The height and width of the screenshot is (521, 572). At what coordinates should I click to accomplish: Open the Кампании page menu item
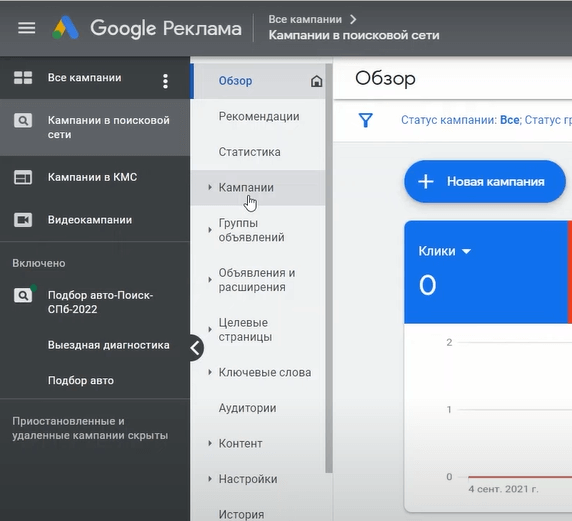[258, 187]
